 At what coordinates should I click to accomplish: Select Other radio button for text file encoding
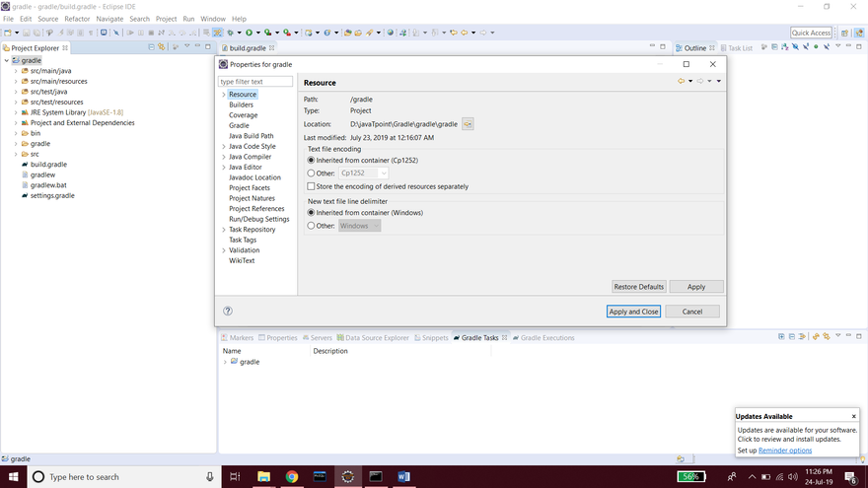(x=312, y=174)
